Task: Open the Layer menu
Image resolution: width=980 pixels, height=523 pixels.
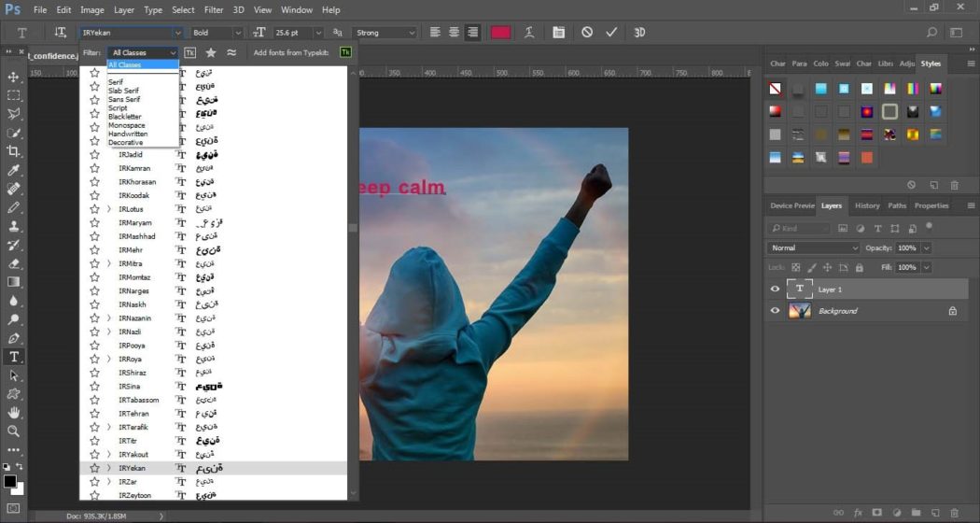Action: click(124, 9)
